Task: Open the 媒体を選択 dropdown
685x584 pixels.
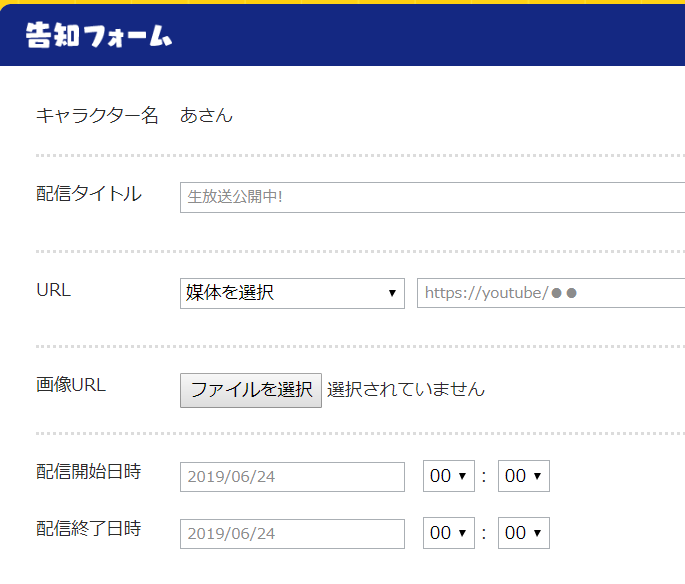Action: [x=292, y=294]
